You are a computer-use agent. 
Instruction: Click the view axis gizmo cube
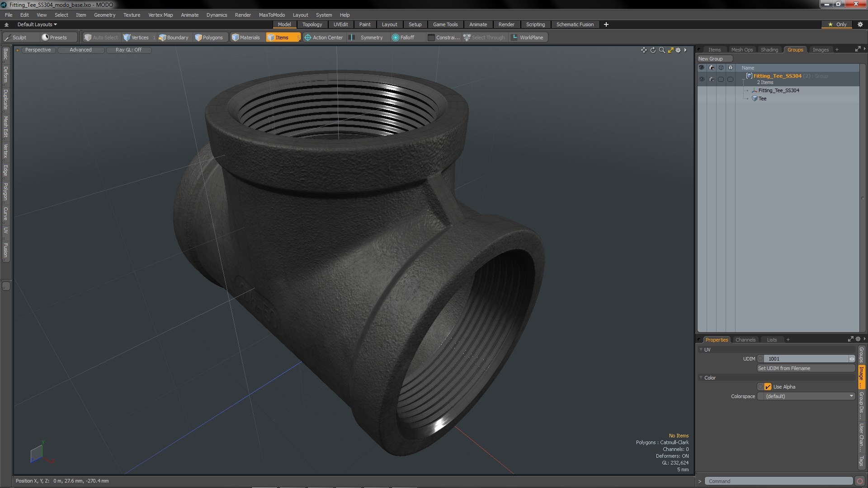37,454
